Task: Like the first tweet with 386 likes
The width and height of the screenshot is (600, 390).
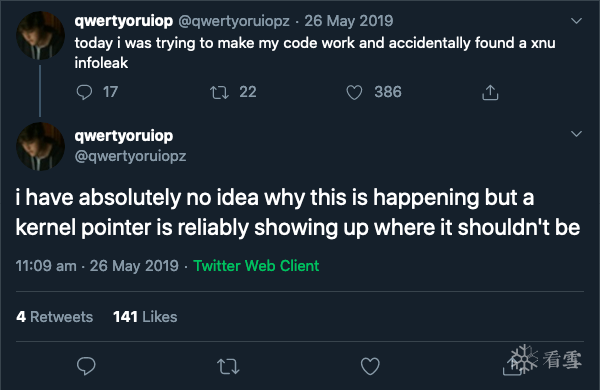Action: tap(354, 92)
